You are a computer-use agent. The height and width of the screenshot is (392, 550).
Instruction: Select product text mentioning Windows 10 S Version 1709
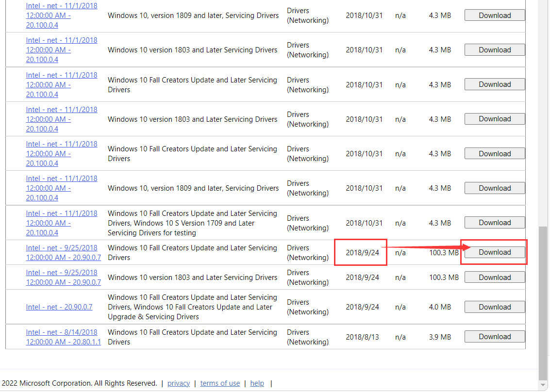192,223
